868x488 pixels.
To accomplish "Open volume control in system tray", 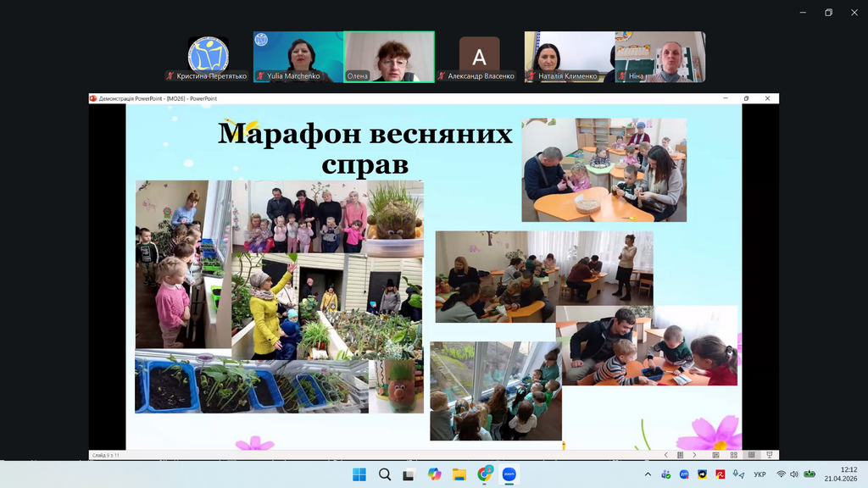I will pos(794,474).
